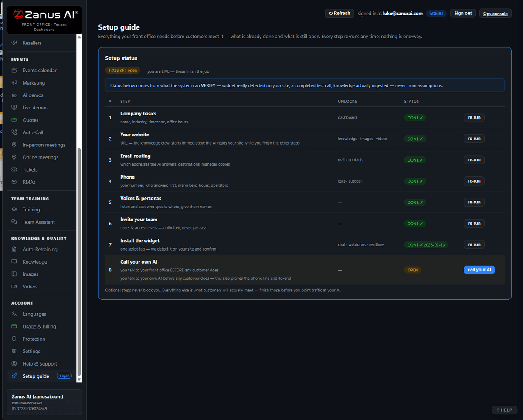
Task: Click sidebar scrollbar down arrow
Action: point(79,379)
